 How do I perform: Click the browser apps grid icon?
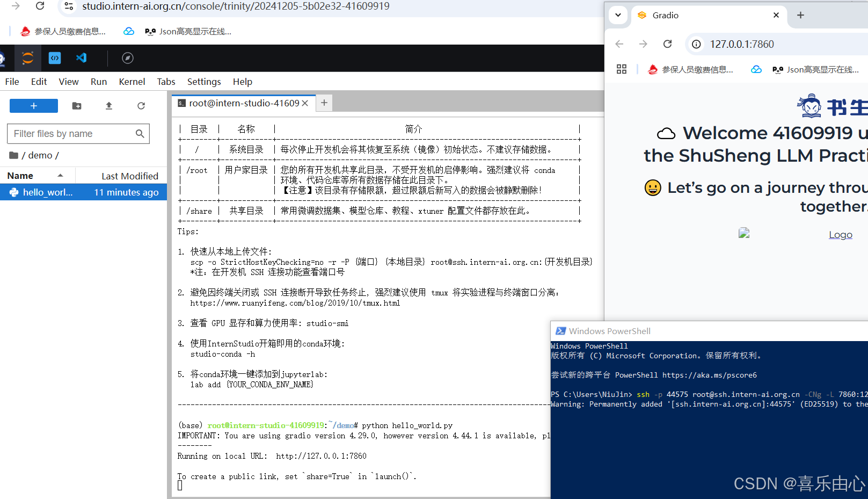pos(621,69)
